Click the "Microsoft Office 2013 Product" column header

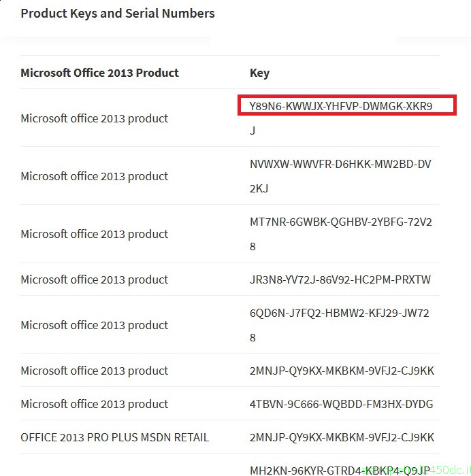click(99, 73)
